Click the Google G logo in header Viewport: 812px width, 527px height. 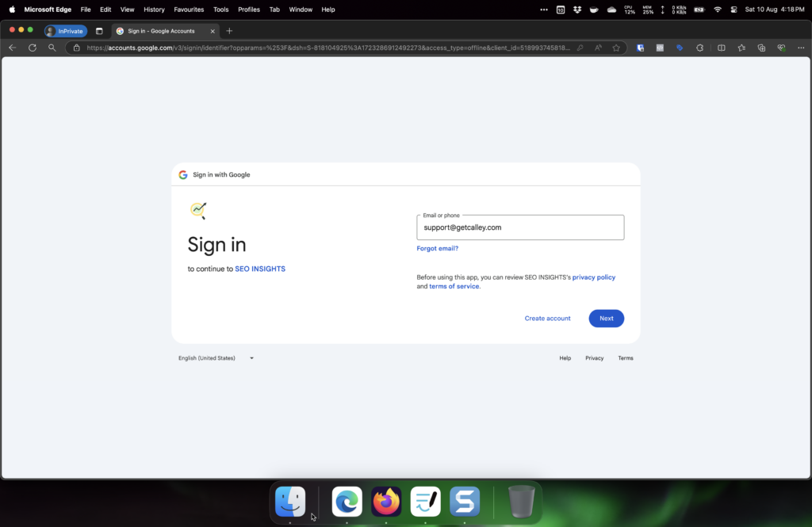[183, 175]
